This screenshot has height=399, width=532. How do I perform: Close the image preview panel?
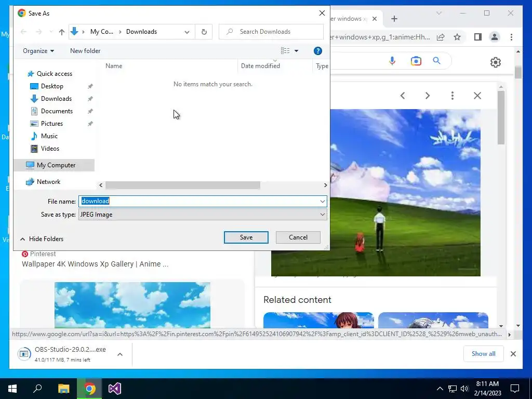pos(477,96)
